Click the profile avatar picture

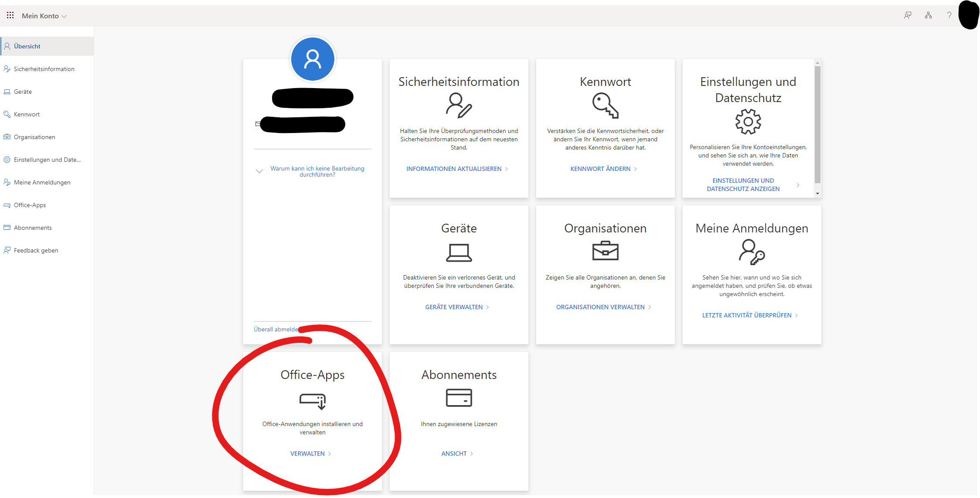313,59
